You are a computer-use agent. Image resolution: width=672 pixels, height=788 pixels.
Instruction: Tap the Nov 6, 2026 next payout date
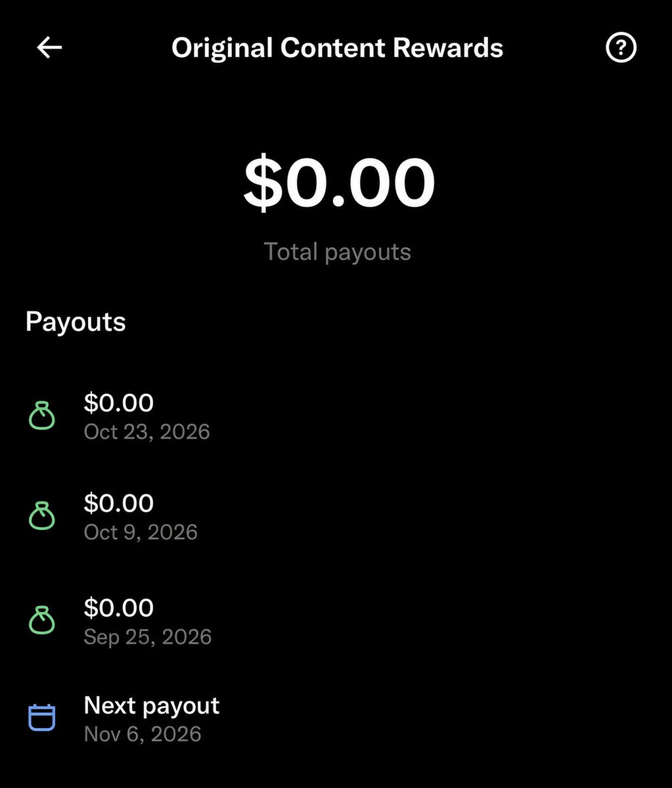click(x=143, y=733)
